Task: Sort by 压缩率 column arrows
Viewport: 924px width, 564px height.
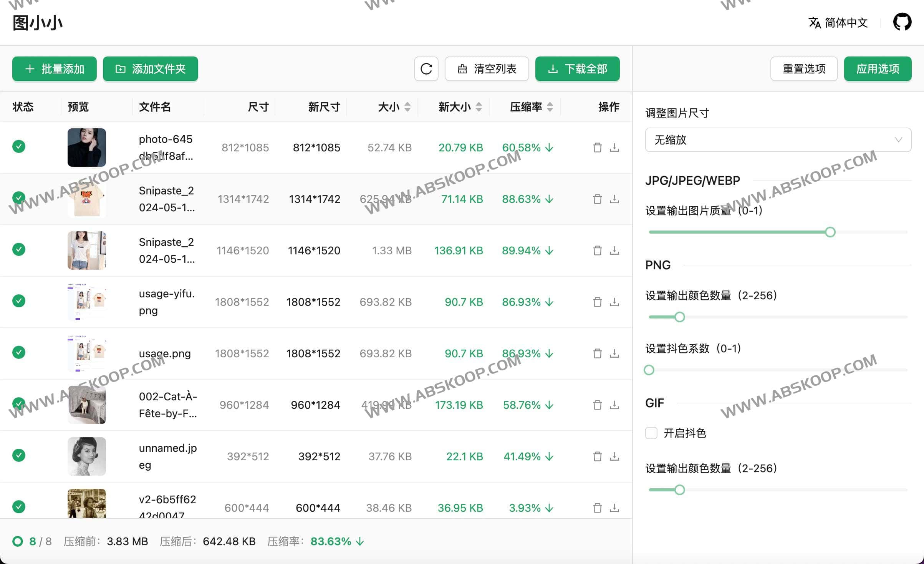Action: [550, 107]
